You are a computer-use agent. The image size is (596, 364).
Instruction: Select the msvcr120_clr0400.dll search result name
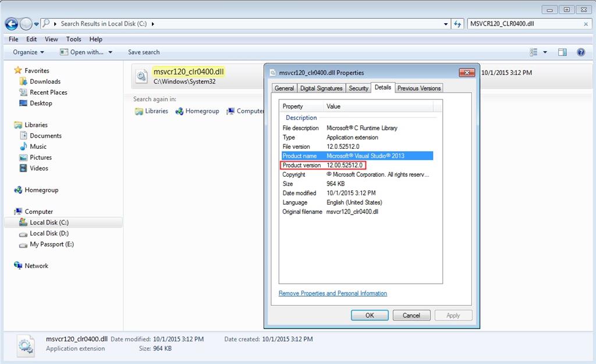189,72
